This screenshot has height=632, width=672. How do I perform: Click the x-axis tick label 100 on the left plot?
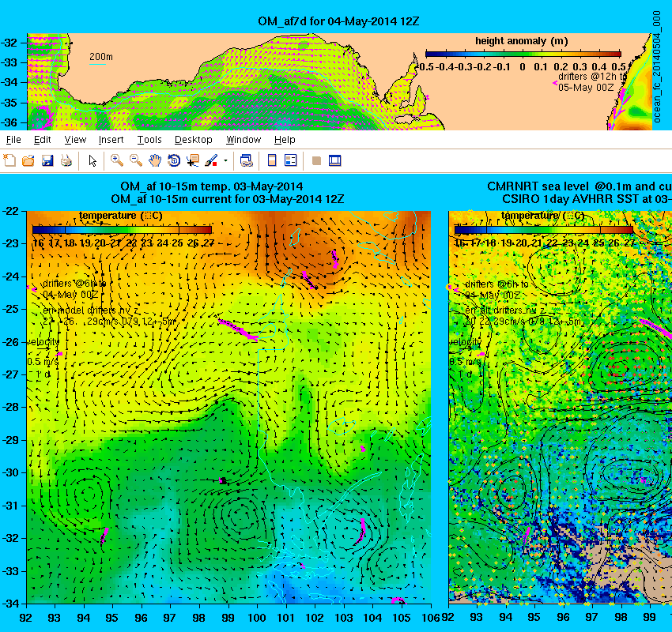point(257,618)
